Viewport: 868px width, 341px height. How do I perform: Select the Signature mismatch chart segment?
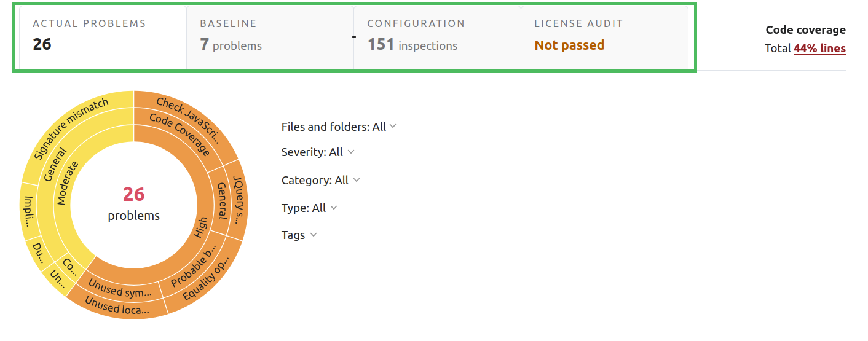(x=71, y=128)
